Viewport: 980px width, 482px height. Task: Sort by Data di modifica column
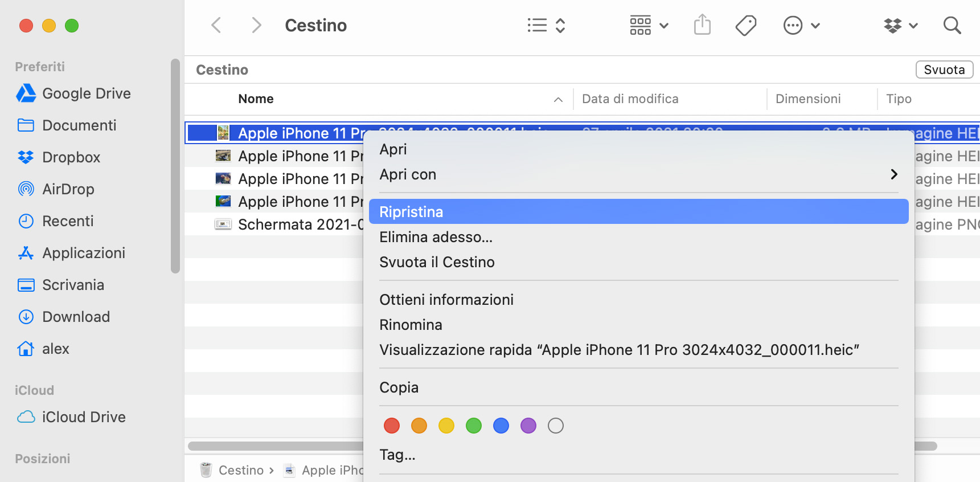pyautogui.click(x=630, y=99)
